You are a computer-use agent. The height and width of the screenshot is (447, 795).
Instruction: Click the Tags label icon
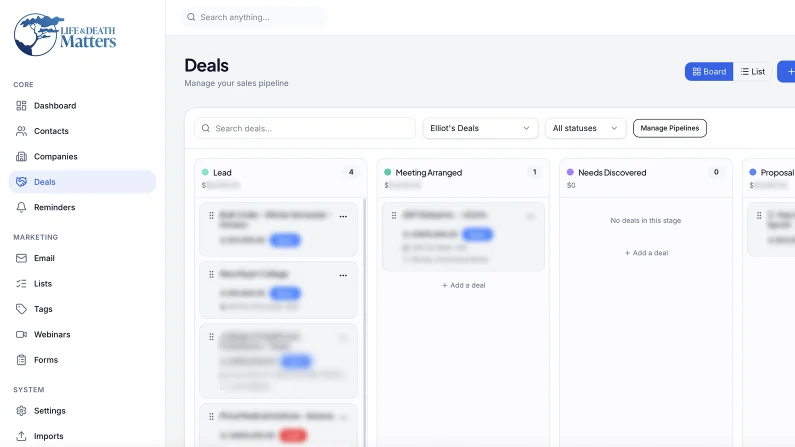pos(21,309)
